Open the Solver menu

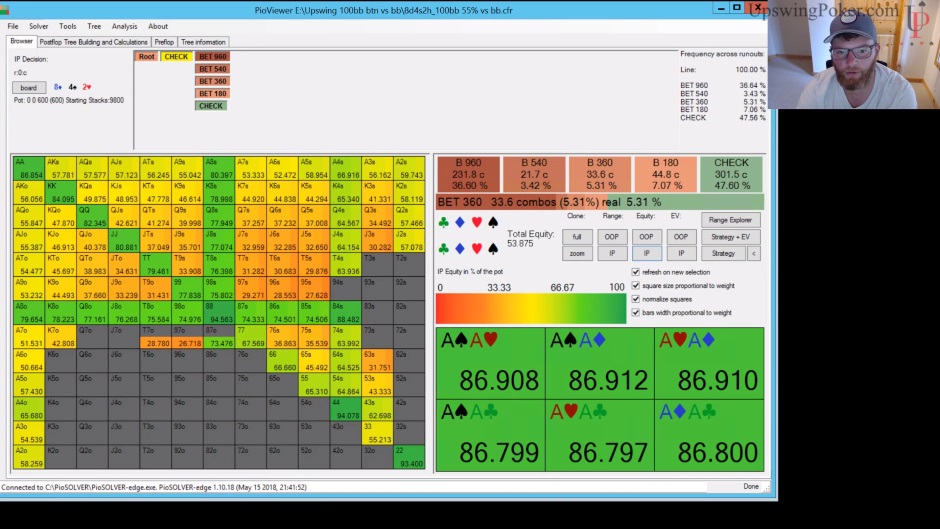(x=38, y=26)
